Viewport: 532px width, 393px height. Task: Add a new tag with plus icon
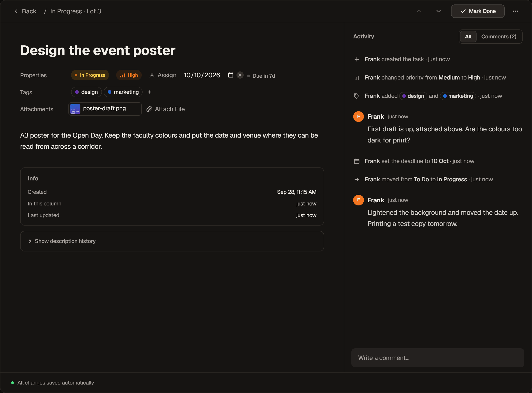pyautogui.click(x=150, y=92)
